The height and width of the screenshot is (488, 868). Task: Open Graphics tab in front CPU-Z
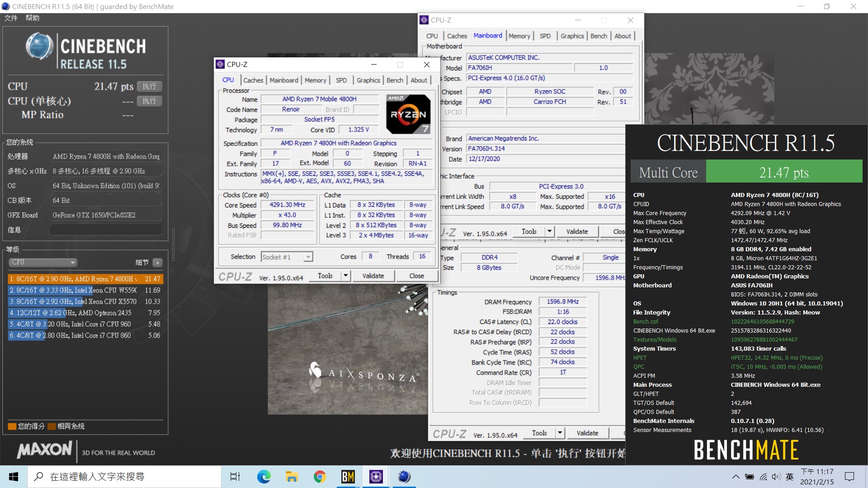[x=368, y=80]
